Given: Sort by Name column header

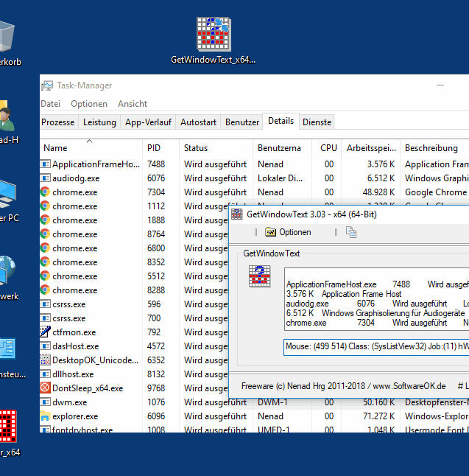Looking at the screenshot, I should [x=91, y=148].
